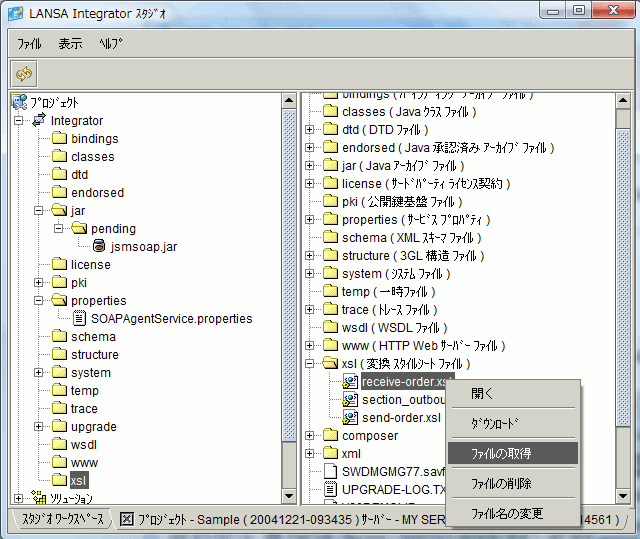Select trace folder in left tree
The image size is (640, 539).
click(84, 408)
